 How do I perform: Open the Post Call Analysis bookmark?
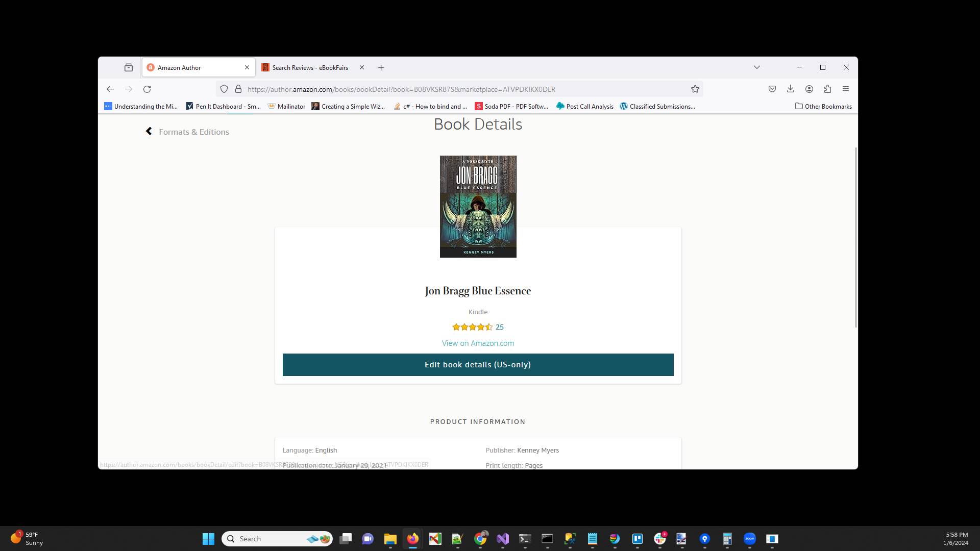point(584,106)
